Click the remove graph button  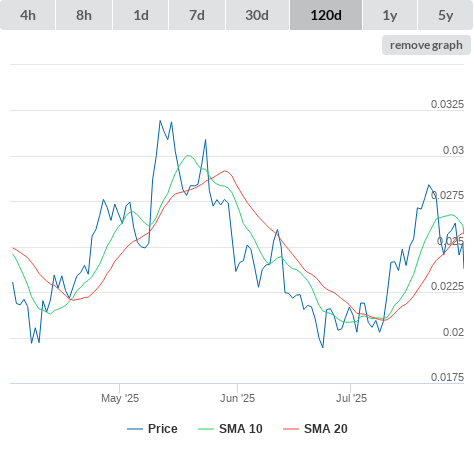click(426, 45)
